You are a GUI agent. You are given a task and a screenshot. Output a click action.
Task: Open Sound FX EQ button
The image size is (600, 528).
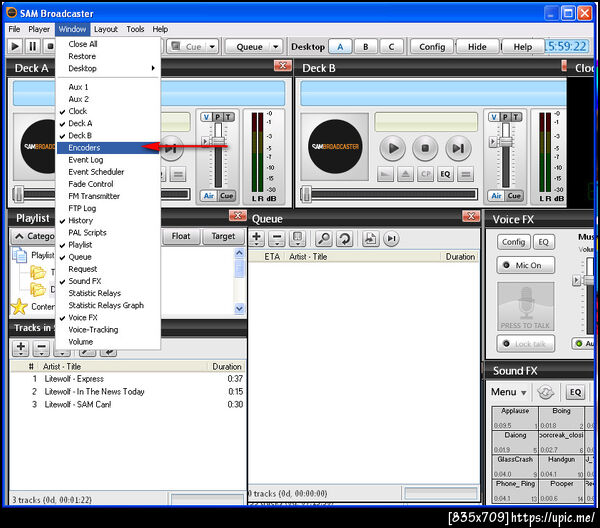(575, 392)
